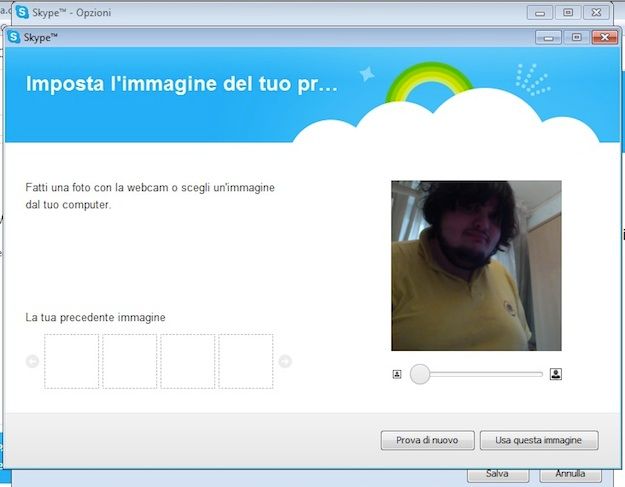This screenshot has height=487, width=625.
Task: Click the zoom slider handle
Action: click(420, 374)
